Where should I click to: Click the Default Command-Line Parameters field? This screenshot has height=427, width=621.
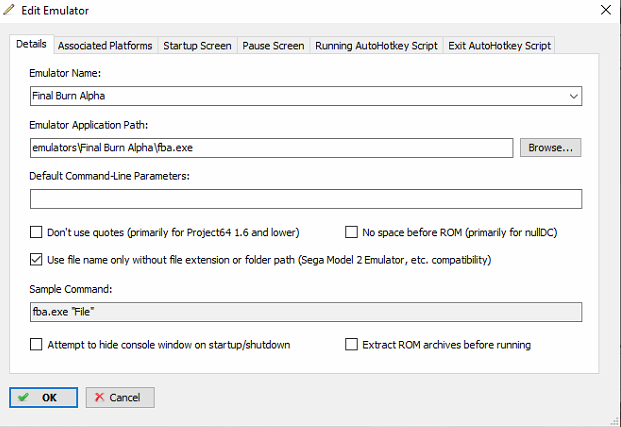pos(306,199)
